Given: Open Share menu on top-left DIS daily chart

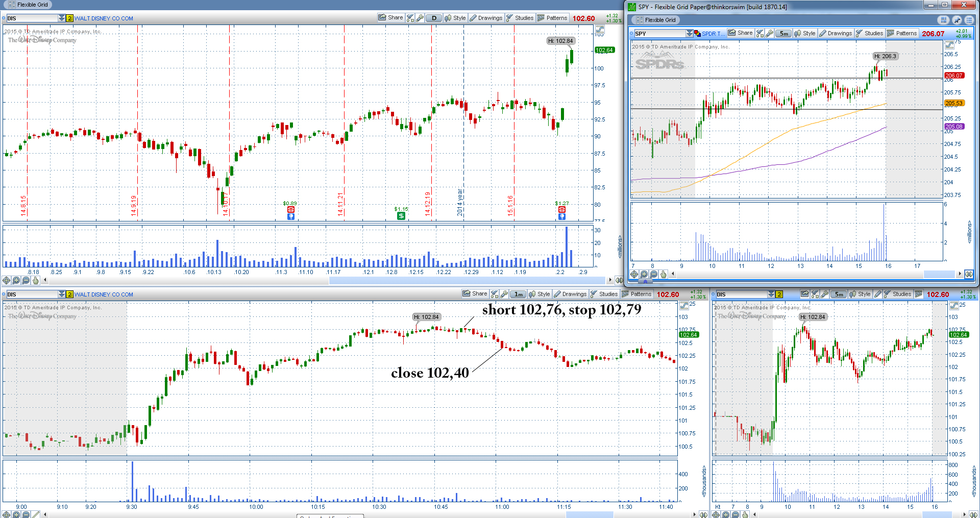Looking at the screenshot, I should 390,18.
